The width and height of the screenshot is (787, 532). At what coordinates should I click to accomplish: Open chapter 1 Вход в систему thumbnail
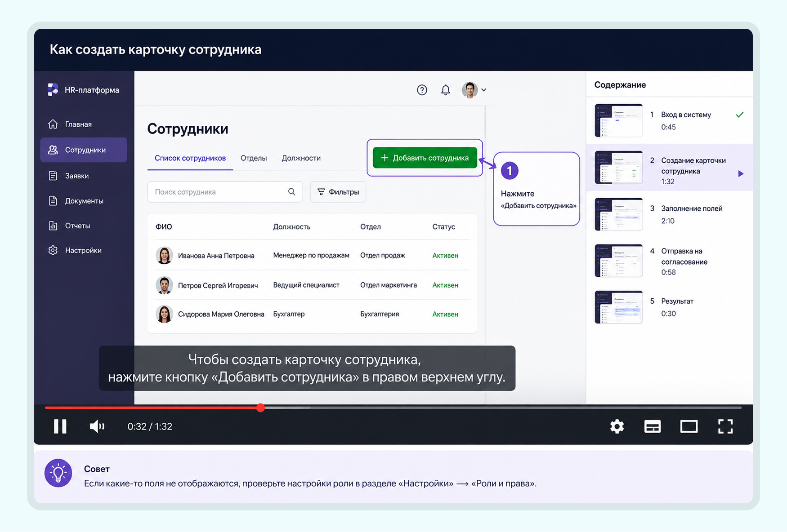coord(618,120)
